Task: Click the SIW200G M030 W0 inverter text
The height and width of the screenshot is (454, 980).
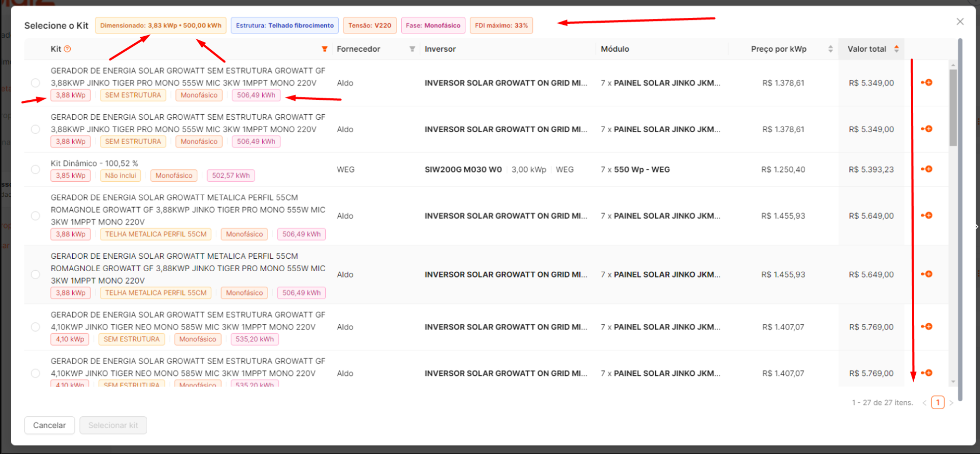Action: 463,169
